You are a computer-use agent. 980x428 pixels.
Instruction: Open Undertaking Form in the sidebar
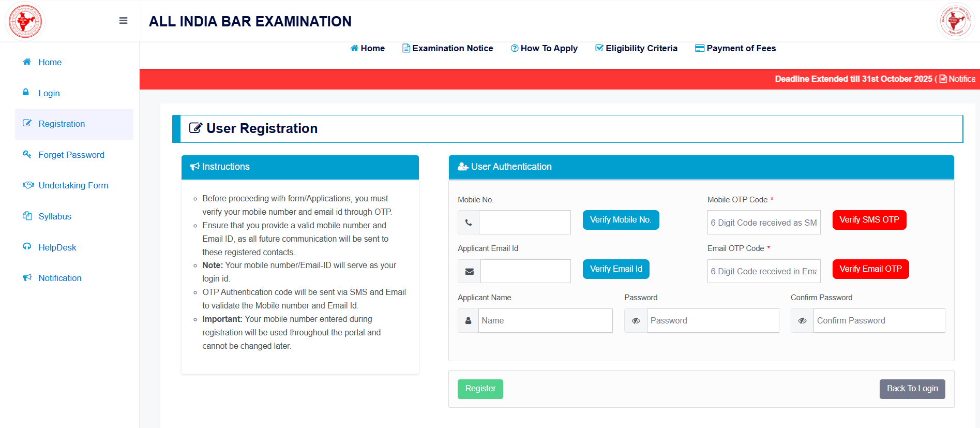74,185
